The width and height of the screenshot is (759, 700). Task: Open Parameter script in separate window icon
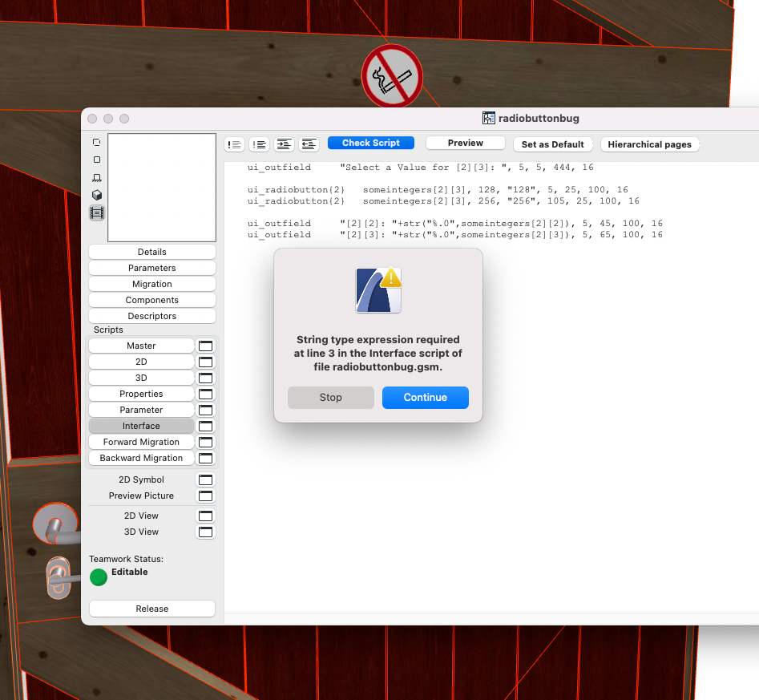206,410
